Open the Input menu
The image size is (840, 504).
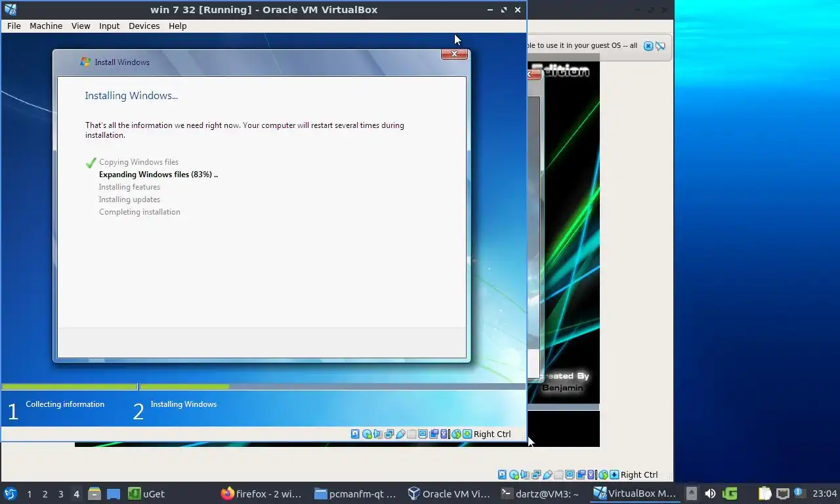(x=110, y=26)
